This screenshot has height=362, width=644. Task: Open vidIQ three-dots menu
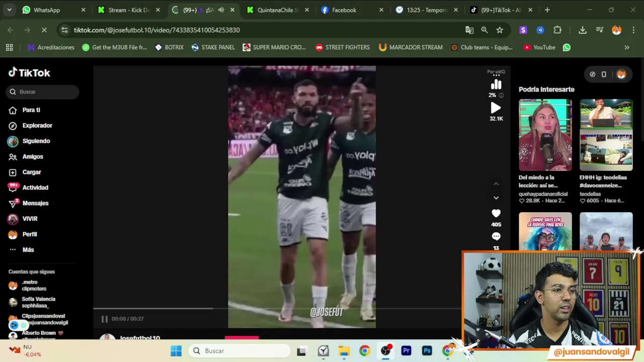pyautogui.click(x=497, y=76)
